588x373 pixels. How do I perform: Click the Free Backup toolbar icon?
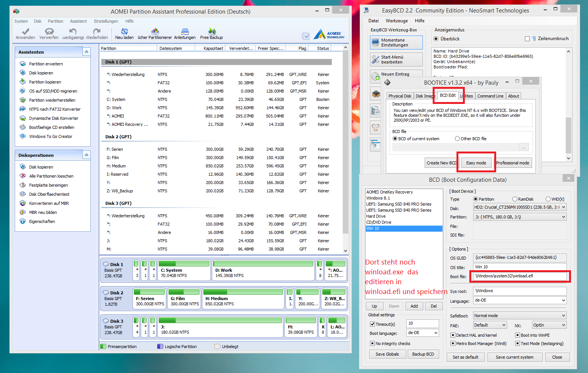212,31
